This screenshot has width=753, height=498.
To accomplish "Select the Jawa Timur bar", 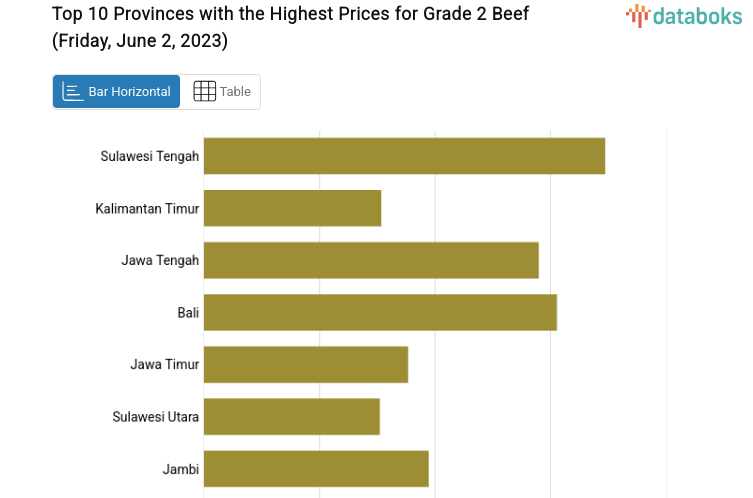I will pyautogui.click(x=306, y=364).
